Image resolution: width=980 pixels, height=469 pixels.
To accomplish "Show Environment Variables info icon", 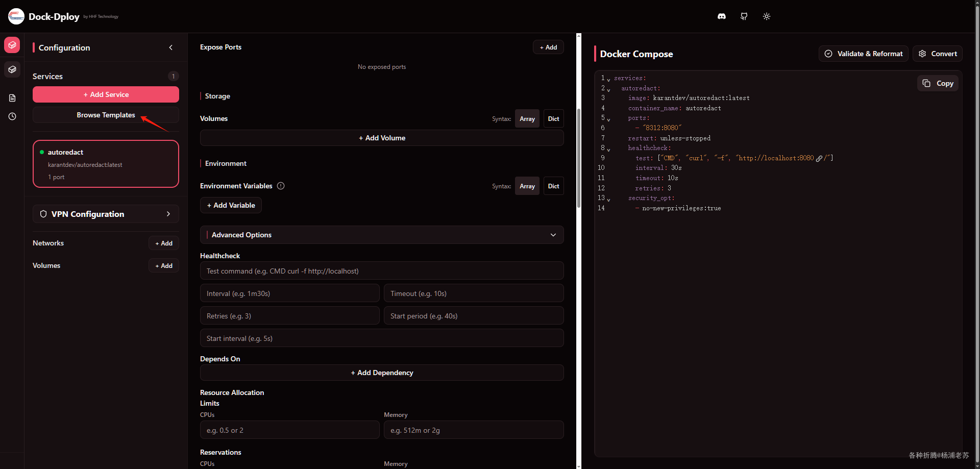I will 281,186.
